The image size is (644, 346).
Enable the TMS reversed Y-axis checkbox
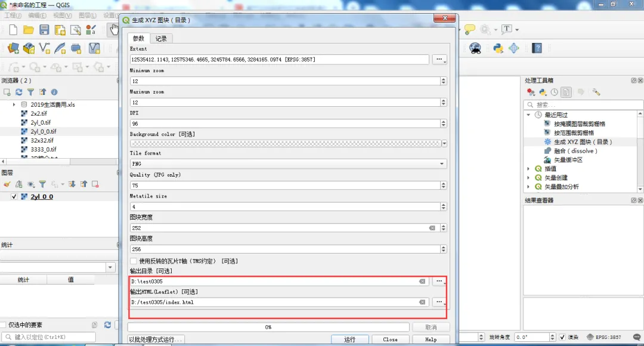click(x=133, y=261)
